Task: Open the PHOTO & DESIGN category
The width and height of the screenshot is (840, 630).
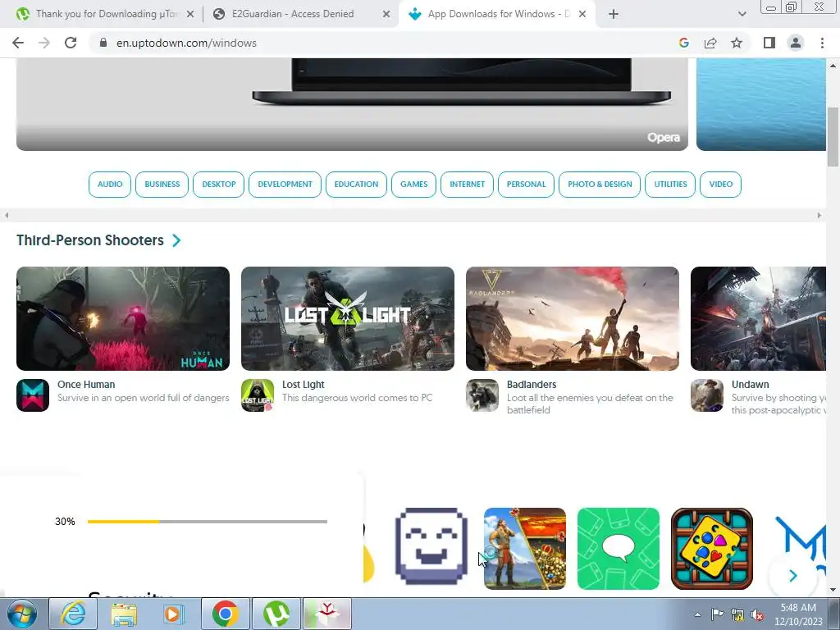Action: pyautogui.click(x=600, y=185)
